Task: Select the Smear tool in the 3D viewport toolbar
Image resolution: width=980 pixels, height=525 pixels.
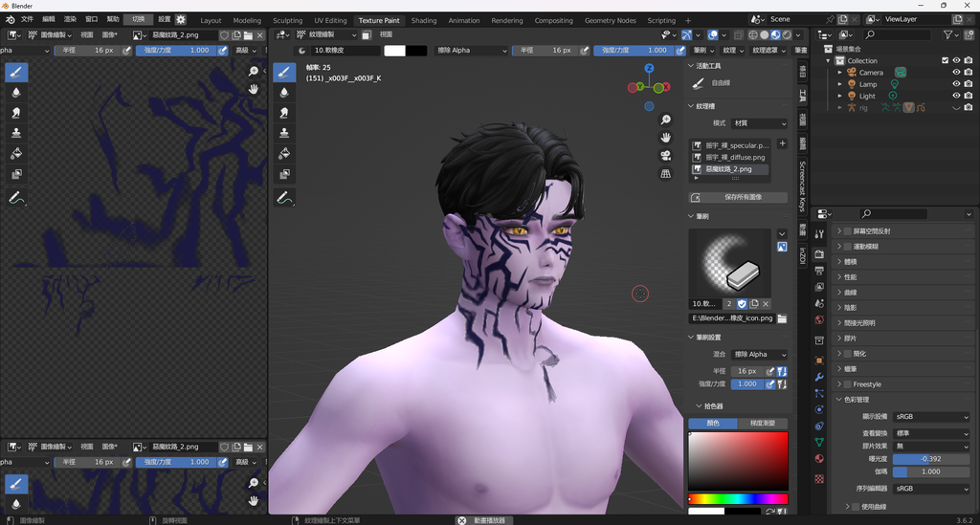Action: point(284,113)
